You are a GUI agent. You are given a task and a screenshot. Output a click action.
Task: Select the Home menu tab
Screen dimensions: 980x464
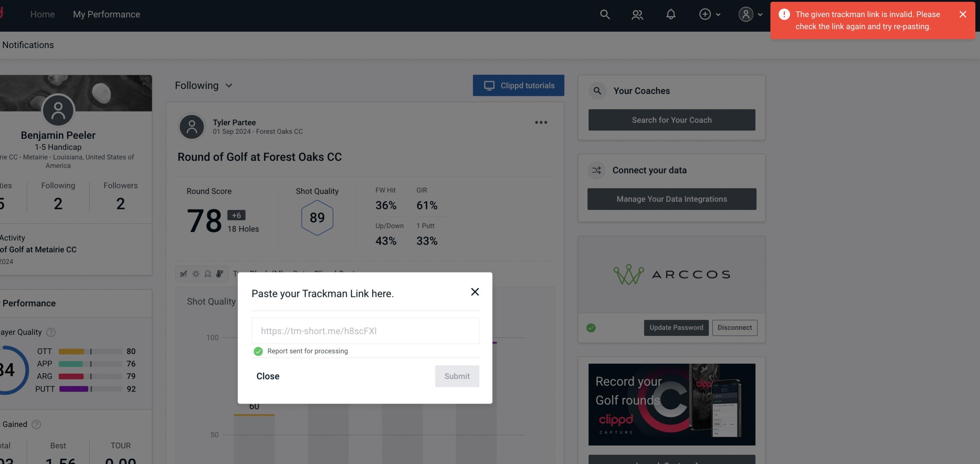(x=42, y=14)
